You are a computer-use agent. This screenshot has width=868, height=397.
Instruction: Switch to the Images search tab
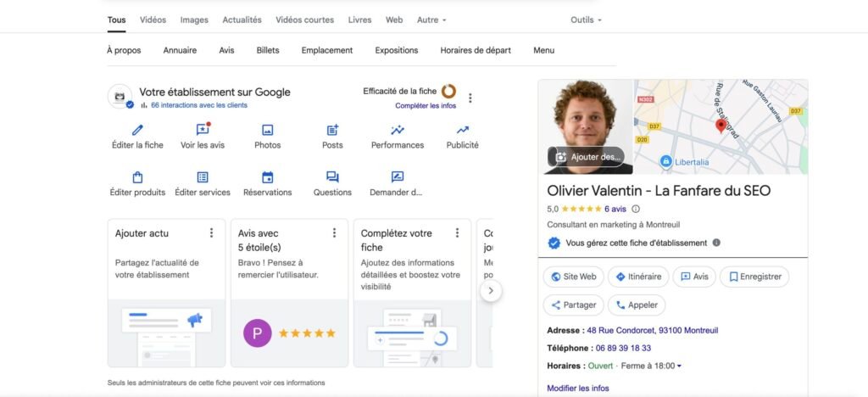click(194, 20)
